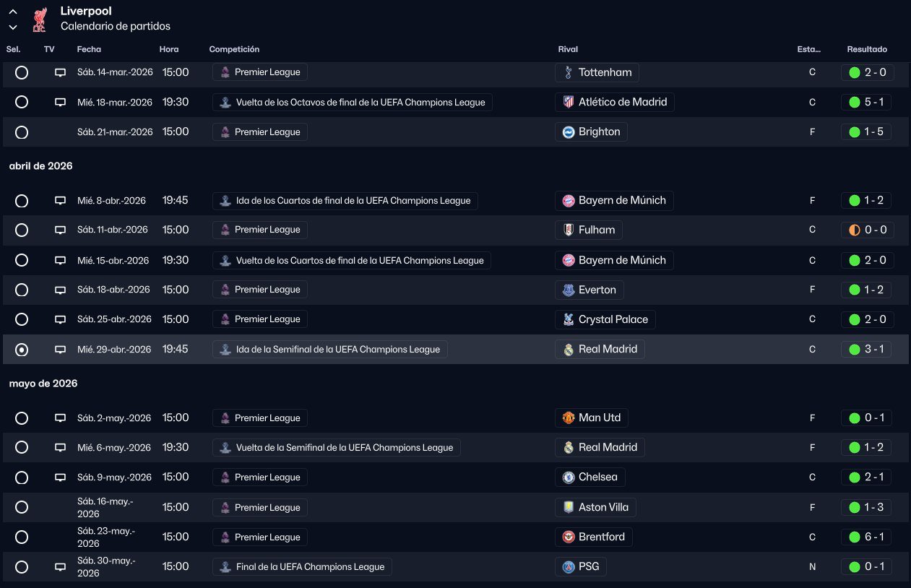Click the orange draw indicator on the Fulham result
Screen dimensions: 911x588
tap(855, 230)
